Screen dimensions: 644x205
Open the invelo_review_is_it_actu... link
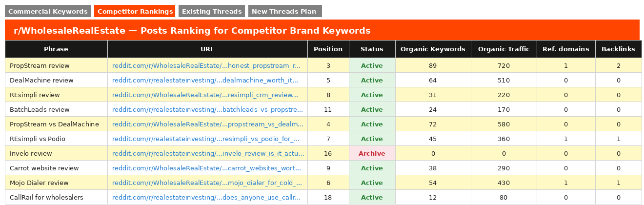point(208,153)
